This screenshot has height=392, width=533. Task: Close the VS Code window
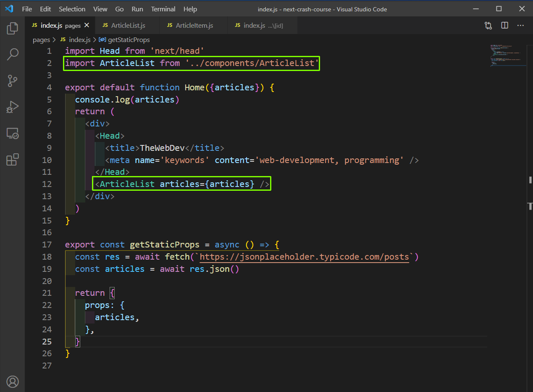coord(522,9)
